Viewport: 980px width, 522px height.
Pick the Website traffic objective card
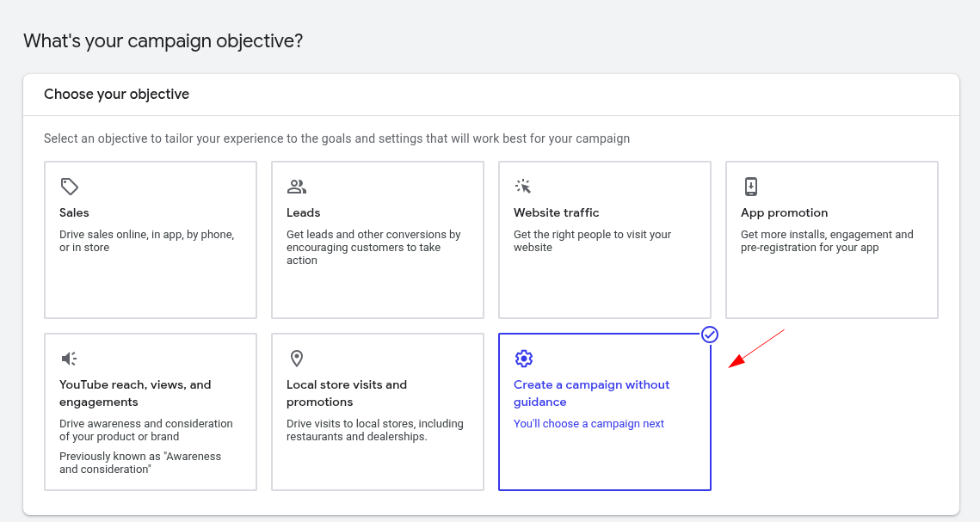pyautogui.click(x=604, y=240)
